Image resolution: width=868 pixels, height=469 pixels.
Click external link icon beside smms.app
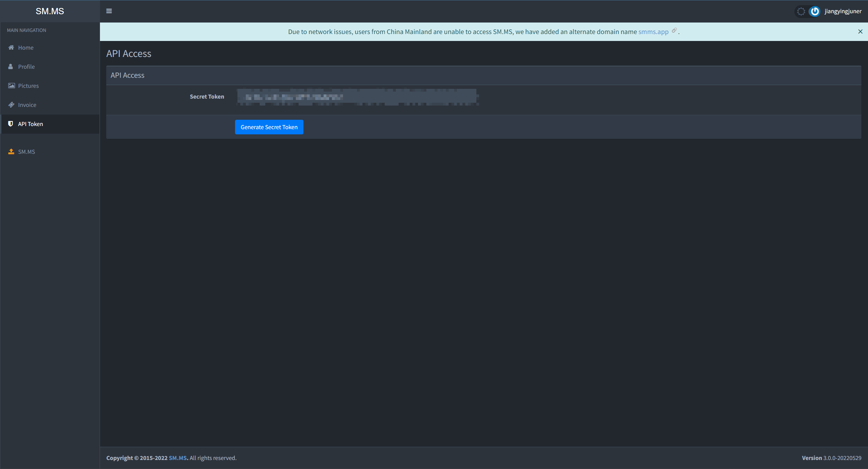(674, 31)
